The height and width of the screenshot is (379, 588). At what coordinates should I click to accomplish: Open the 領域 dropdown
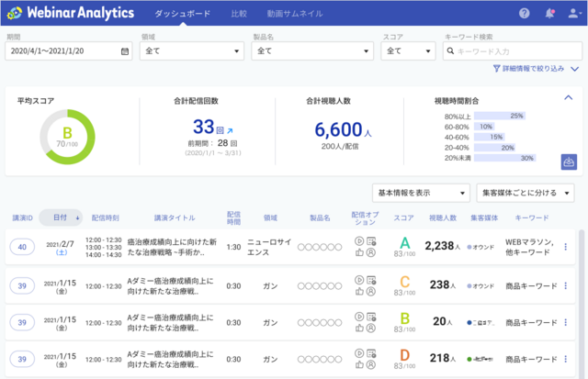coord(193,51)
